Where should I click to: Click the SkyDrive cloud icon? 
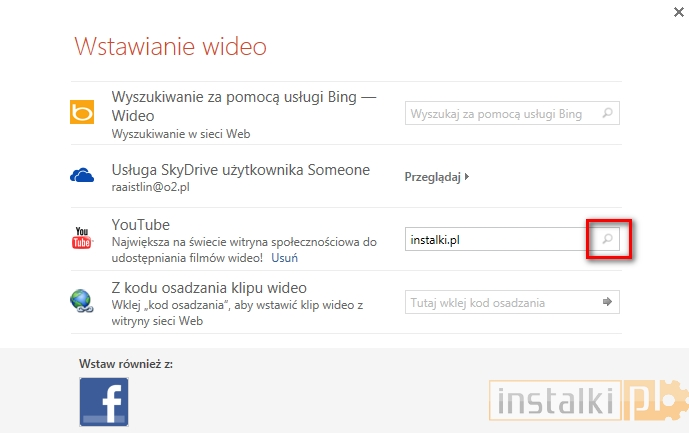pyautogui.click(x=82, y=176)
